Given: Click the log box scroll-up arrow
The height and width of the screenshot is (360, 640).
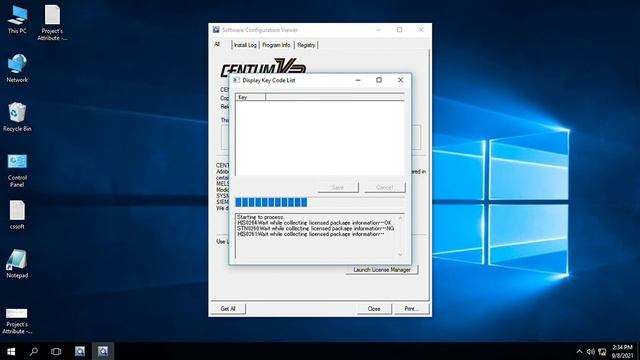Looking at the screenshot, I should point(400,218).
